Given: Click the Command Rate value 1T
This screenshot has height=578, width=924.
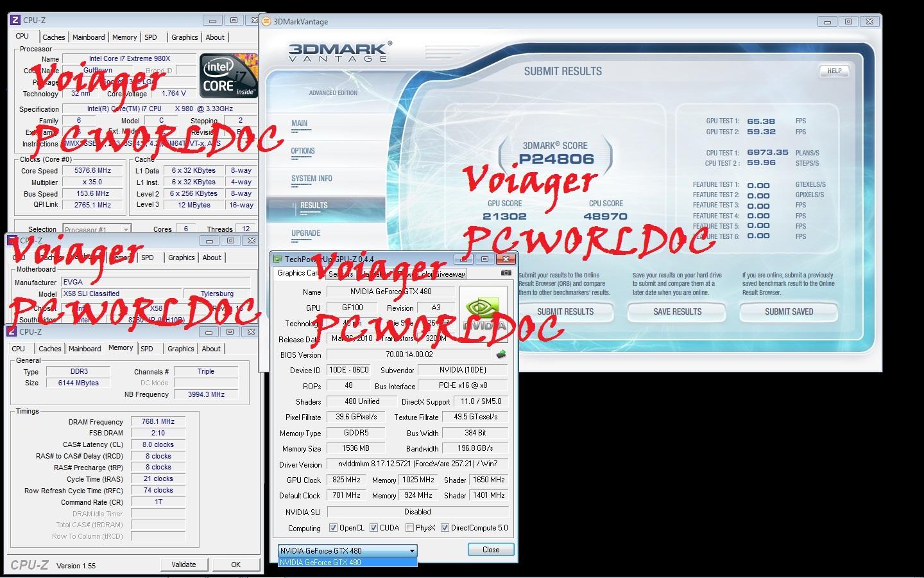Looking at the screenshot, I should (158, 502).
